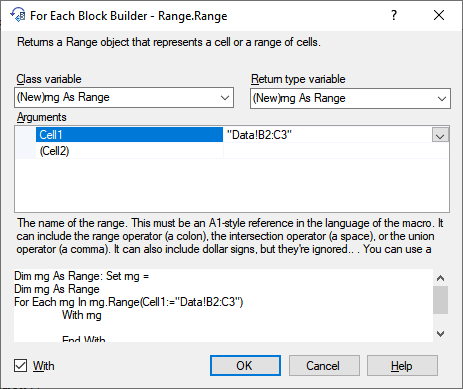Click the "Data!B2:C3" value field

[327, 135]
